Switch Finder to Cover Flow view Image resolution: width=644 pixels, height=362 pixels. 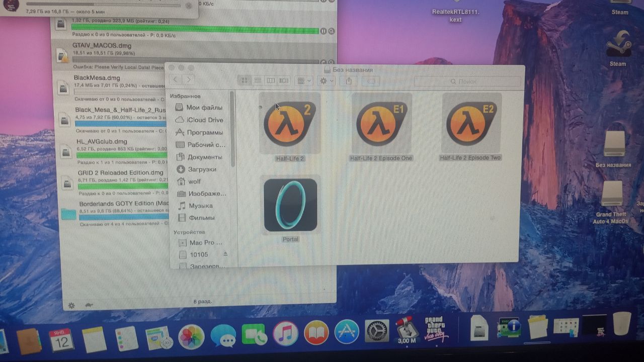click(284, 80)
